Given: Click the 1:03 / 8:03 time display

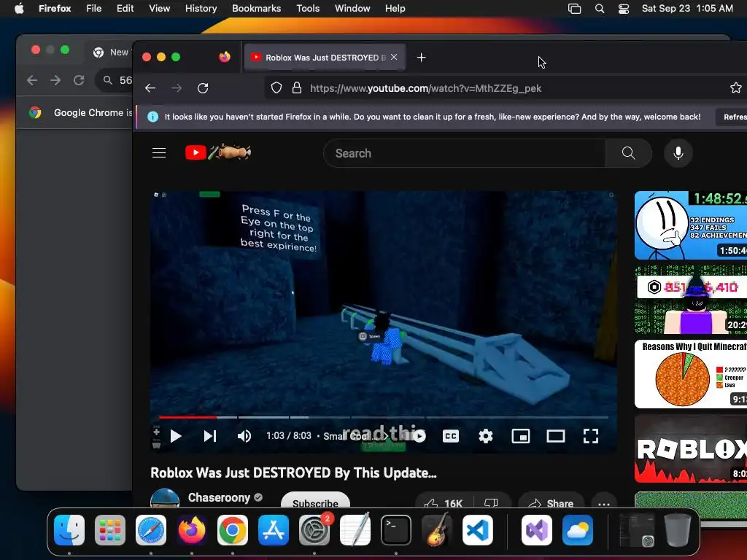Looking at the screenshot, I should (x=289, y=436).
